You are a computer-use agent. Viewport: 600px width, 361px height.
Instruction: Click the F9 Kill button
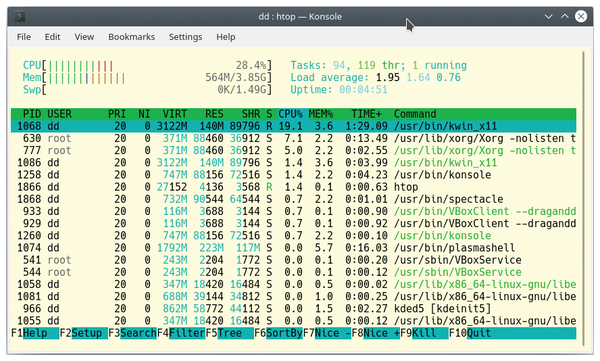click(x=424, y=333)
